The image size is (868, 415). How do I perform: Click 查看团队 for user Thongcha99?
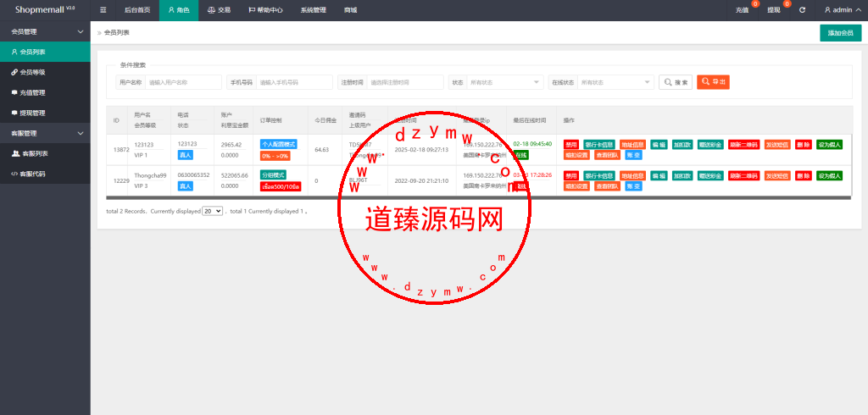pos(608,186)
